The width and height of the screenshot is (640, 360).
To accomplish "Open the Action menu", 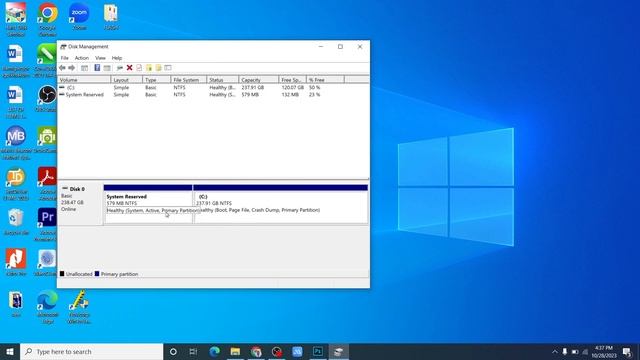I will pos(82,58).
